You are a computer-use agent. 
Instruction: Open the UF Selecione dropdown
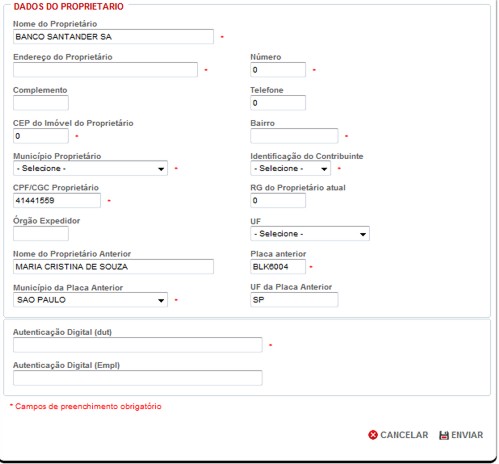(x=310, y=234)
